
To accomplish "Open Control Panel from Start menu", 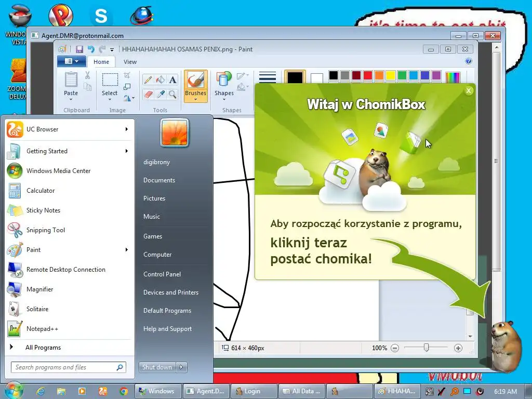I will pyautogui.click(x=162, y=274).
